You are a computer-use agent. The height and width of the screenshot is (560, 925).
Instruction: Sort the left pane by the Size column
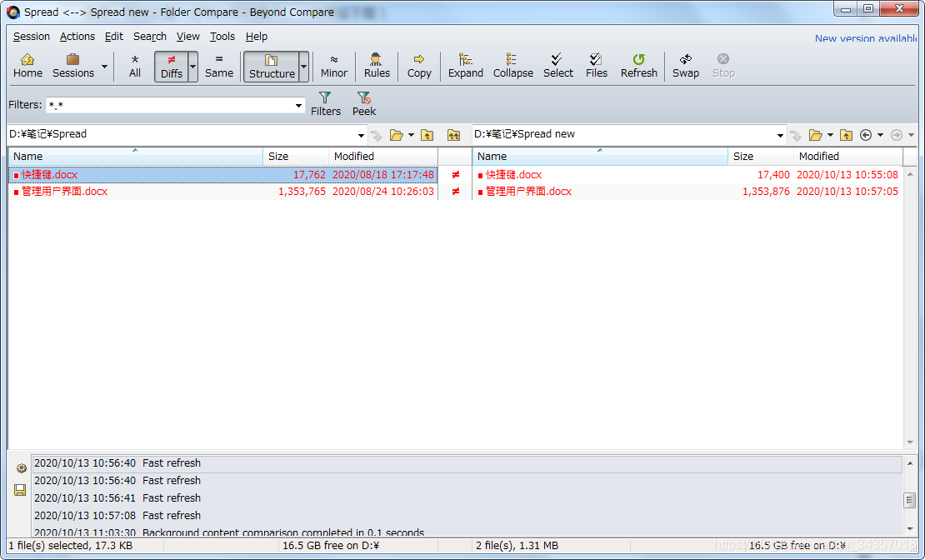(x=296, y=157)
